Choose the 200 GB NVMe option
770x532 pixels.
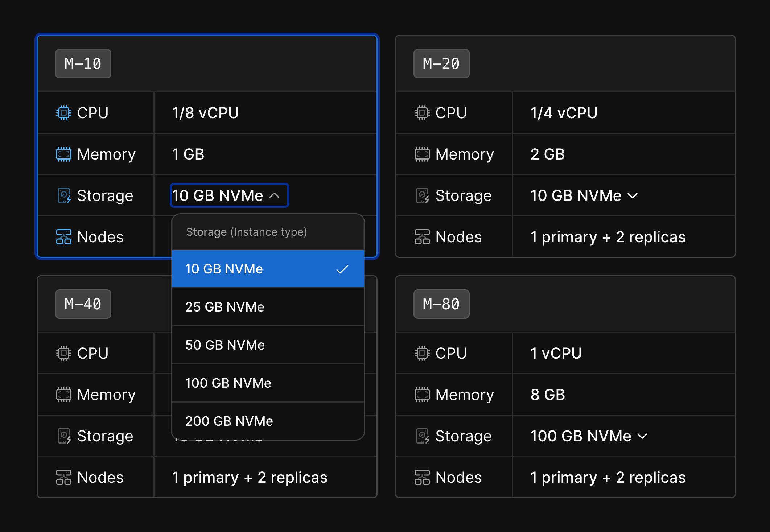click(x=268, y=421)
